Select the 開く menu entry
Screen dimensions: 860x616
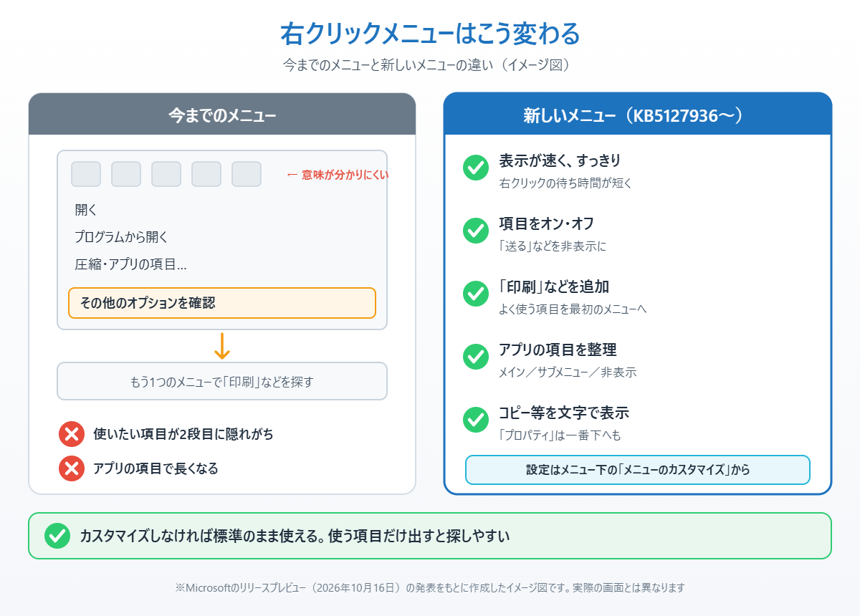click(x=85, y=210)
